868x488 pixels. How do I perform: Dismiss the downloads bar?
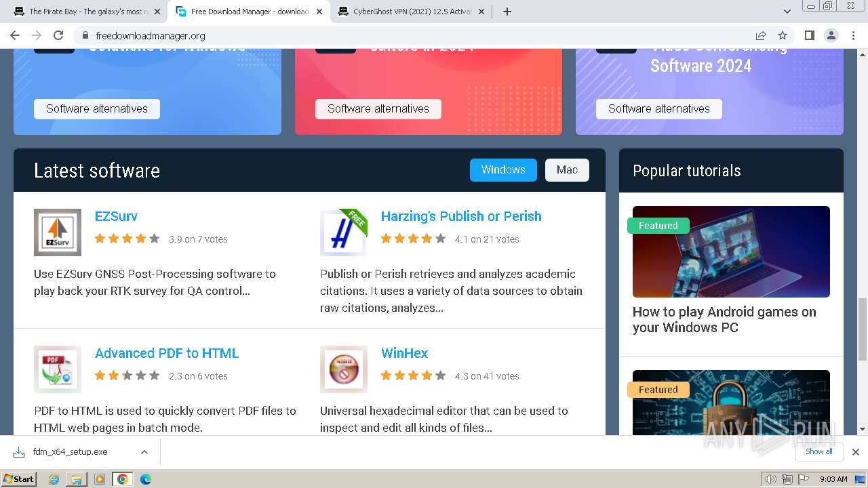(856, 451)
